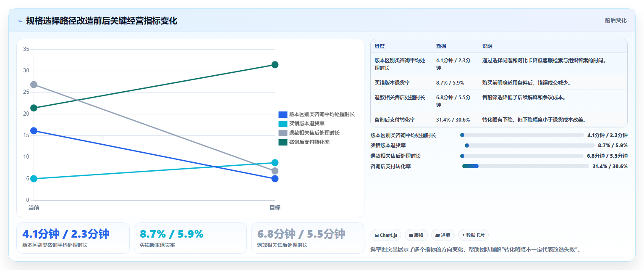644x270 pixels.
Task: Click the Chart.js tag
Action: pyautogui.click(x=386, y=235)
